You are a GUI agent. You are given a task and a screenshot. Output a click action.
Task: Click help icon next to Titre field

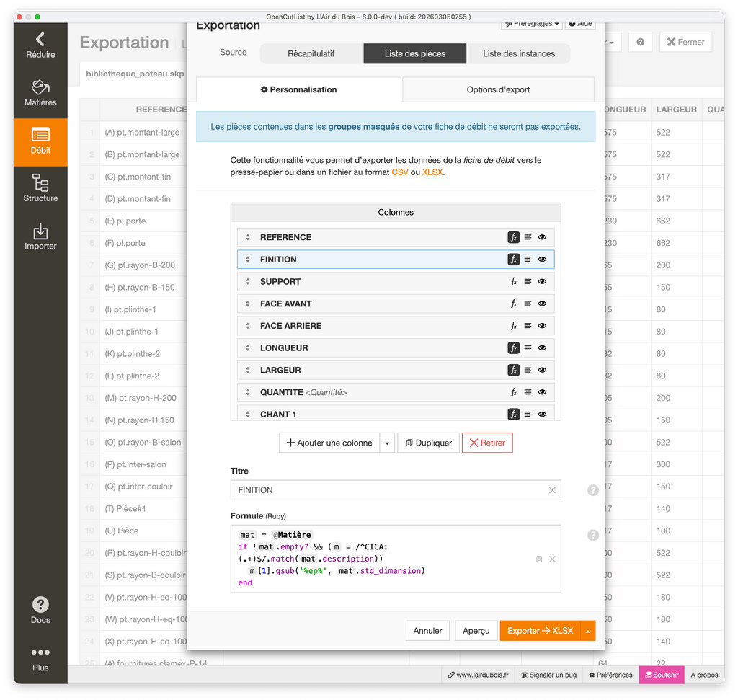click(592, 490)
